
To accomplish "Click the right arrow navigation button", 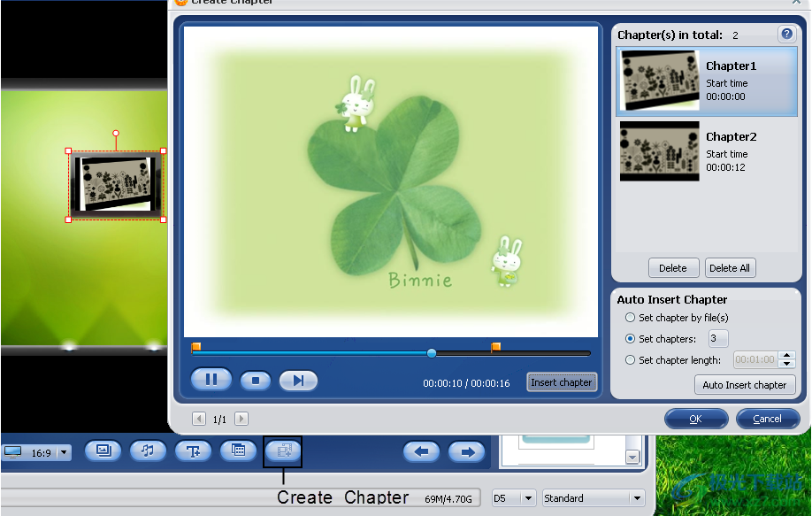I will [466, 451].
